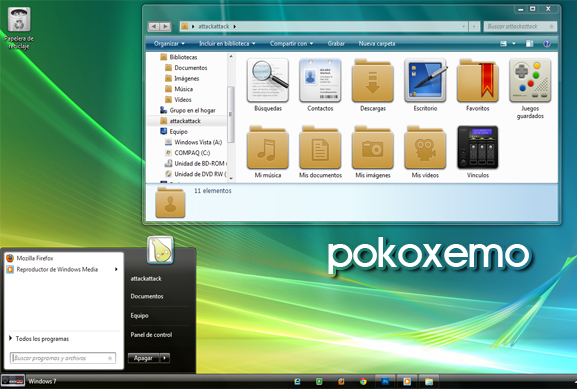Open the Descargas folder icon

373,81
